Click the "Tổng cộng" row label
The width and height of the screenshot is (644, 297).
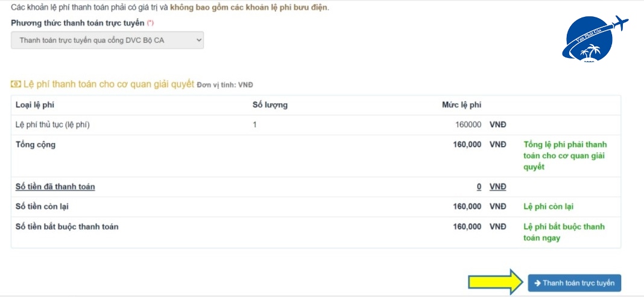point(35,145)
